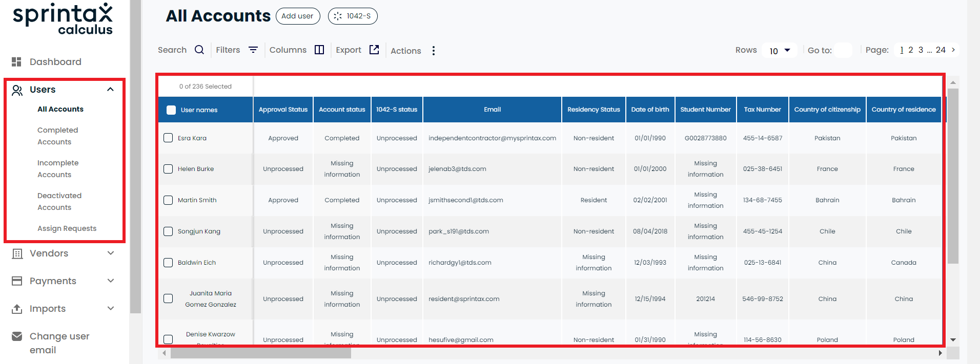This screenshot has width=980, height=364.
Task: Tick the Juanita Maria Gomez Gonzalez checkbox
Action: [168, 298]
